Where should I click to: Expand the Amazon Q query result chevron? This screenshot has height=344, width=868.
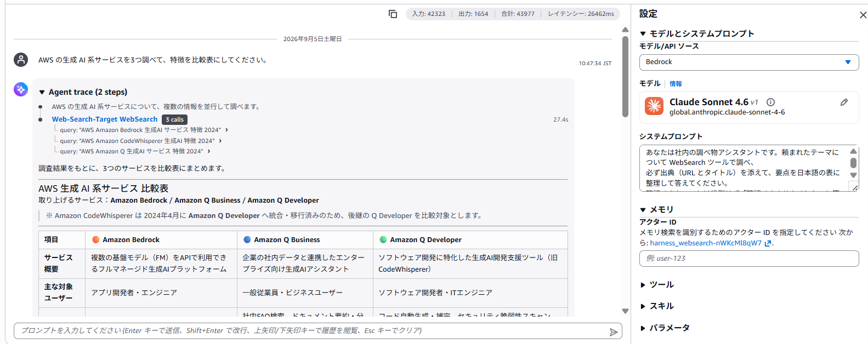tap(208, 151)
